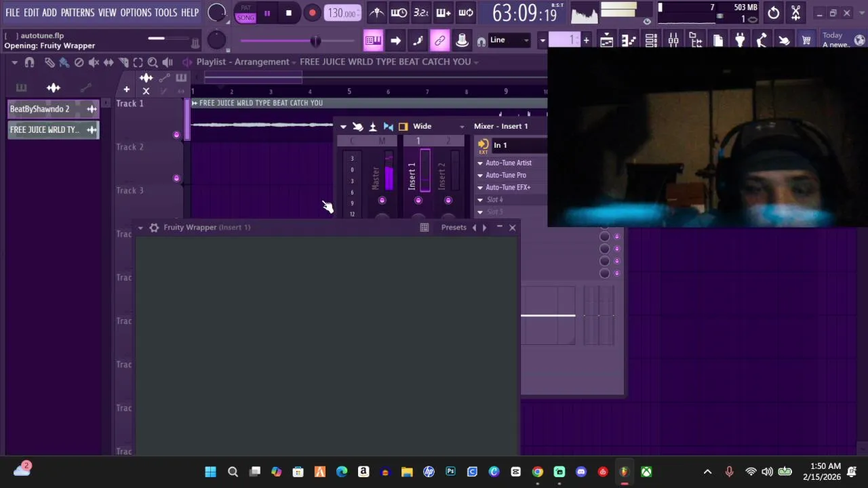Open the ADD menu
Viewport: 868px width, 488px height.
(x=50, y=12)
